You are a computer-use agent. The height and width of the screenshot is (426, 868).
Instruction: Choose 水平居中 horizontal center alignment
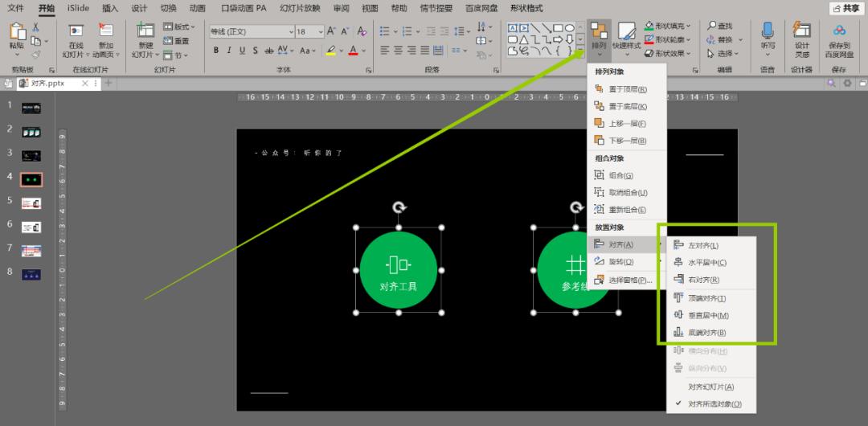[679, 263]
